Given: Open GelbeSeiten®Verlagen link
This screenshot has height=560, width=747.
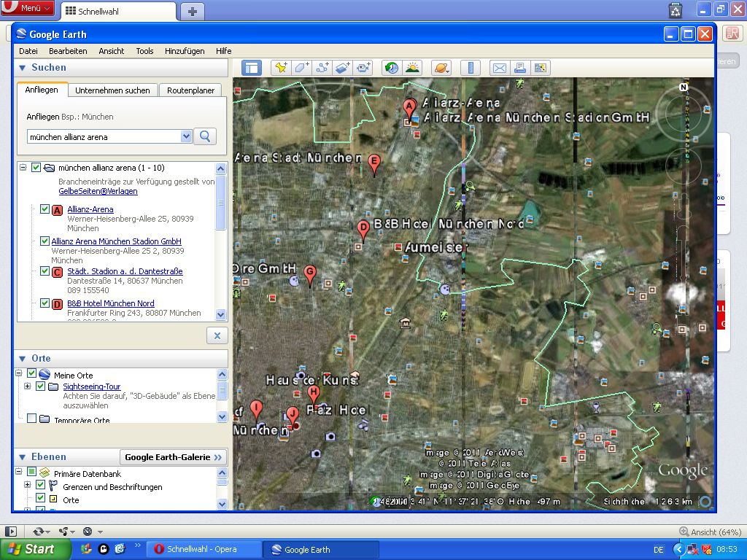Looking at the screenshot, I should (x=98, y=191).
